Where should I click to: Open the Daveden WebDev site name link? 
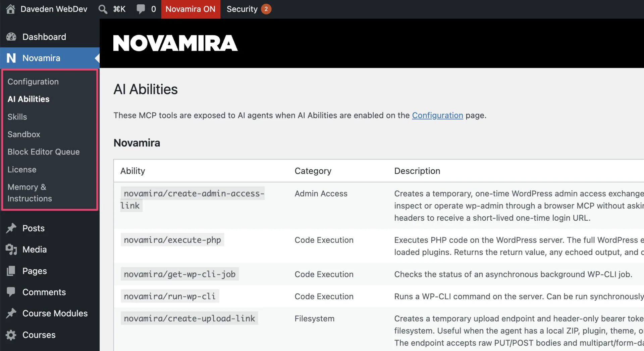coord(54,9)
